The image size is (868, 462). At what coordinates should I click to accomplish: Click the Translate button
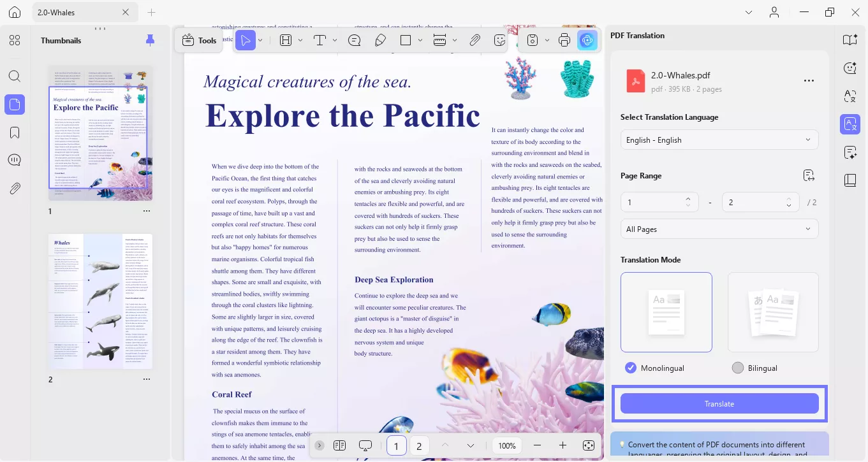tap(719, 403)
